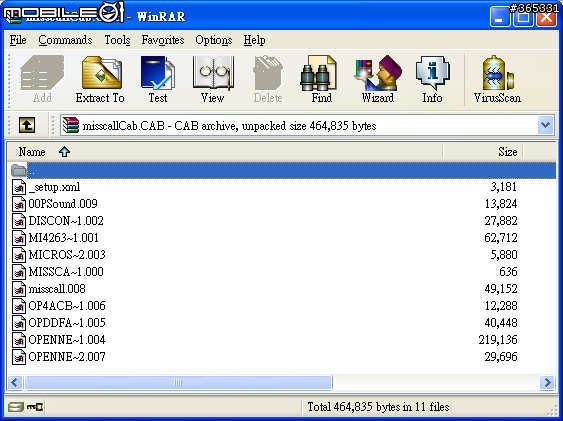The image size is (563, 421).
Task: Select the MI4263~1.001 file name
Action: click(64, 238)
